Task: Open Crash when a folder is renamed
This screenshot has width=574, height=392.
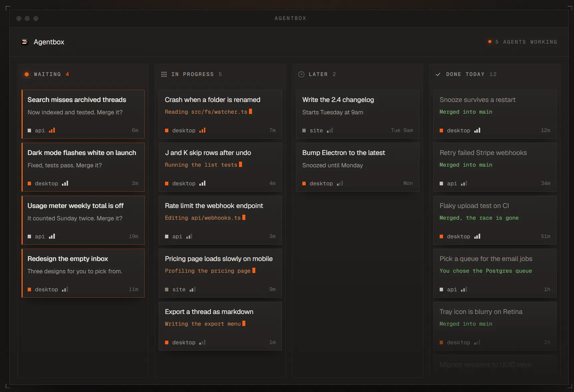Action: pos(220,114)
